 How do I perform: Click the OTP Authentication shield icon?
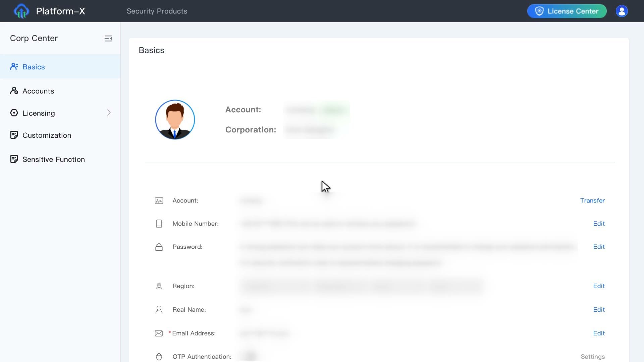[x=159, y=357]
